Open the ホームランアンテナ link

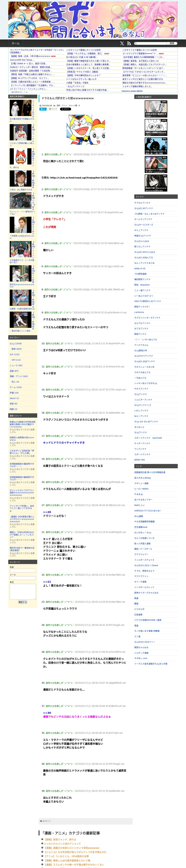pyautogui.click(x=143, y=219)
